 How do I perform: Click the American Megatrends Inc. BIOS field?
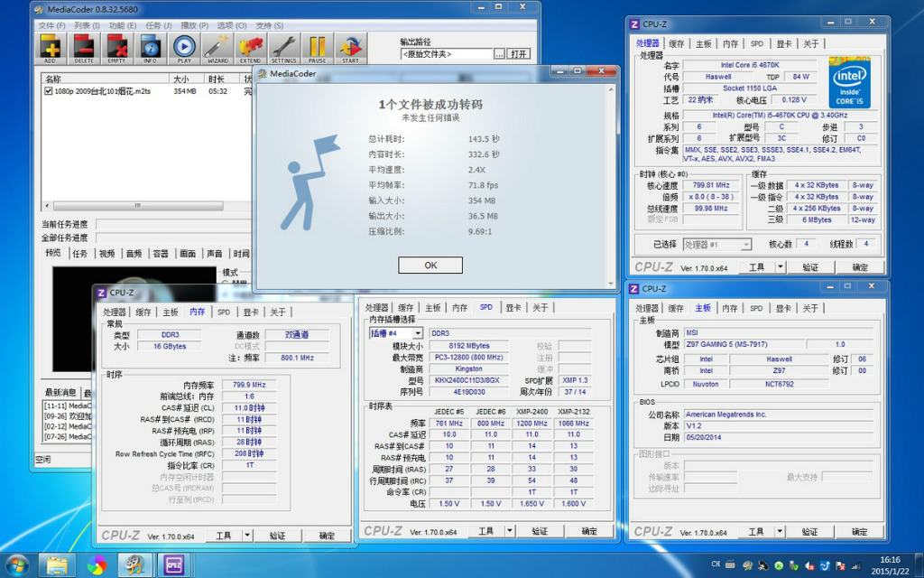click(x=779, y=415)
